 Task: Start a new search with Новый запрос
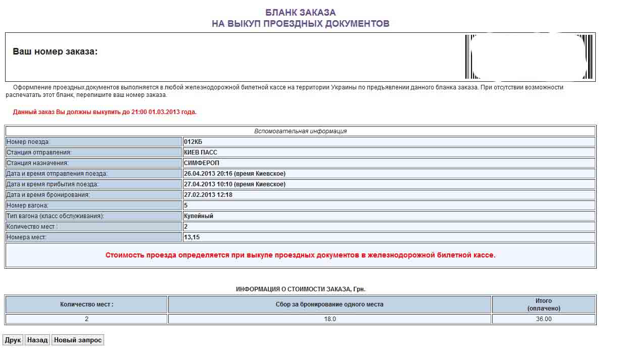click(x=78, y=340)
